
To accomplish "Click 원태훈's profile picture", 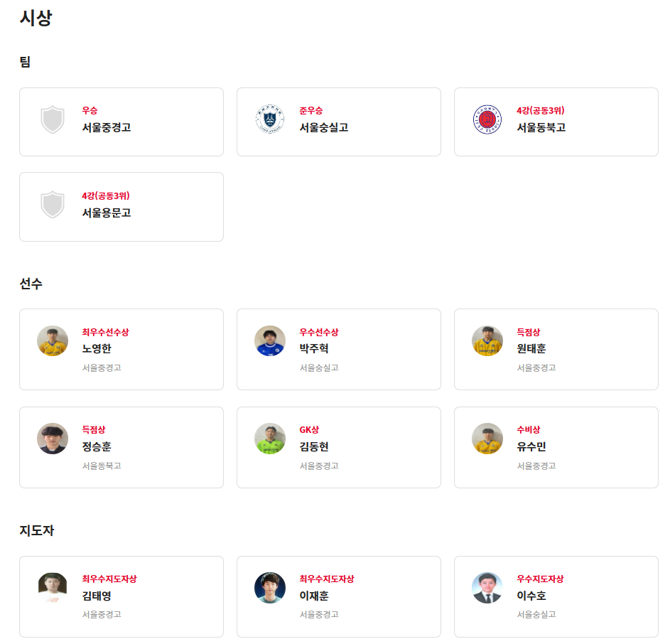I will coord(487,341).
